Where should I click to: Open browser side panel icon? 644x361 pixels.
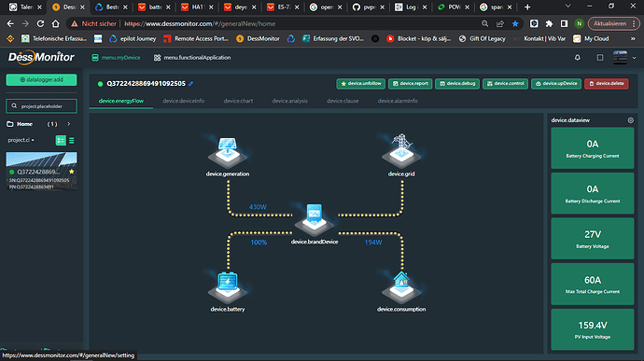click(x=565, y=24)
